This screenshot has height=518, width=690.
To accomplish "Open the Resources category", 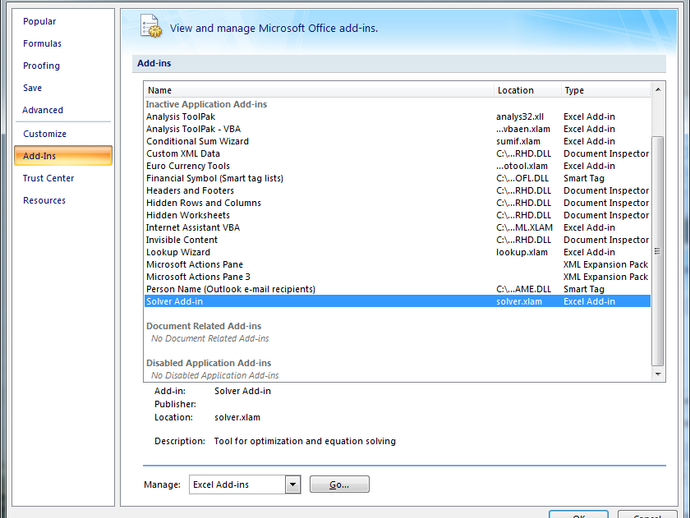I will (44, 200).
